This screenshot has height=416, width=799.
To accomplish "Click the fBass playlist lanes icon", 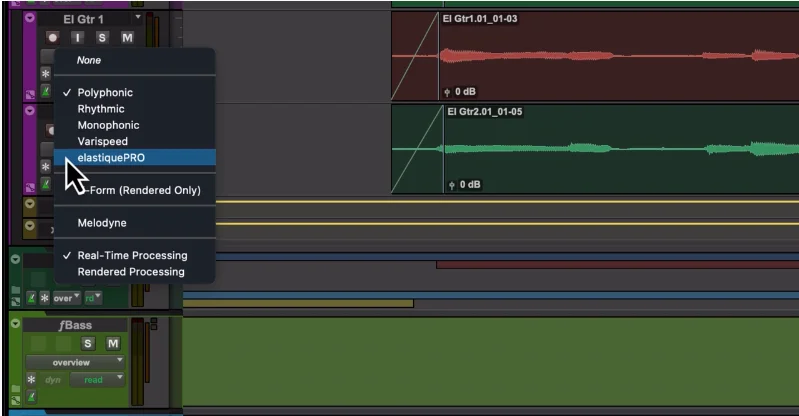I will (16, 401).
